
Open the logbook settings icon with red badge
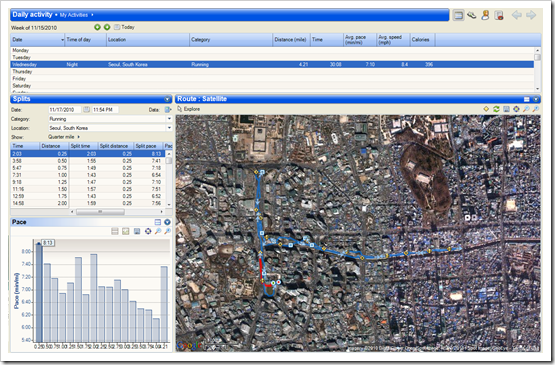499,15
